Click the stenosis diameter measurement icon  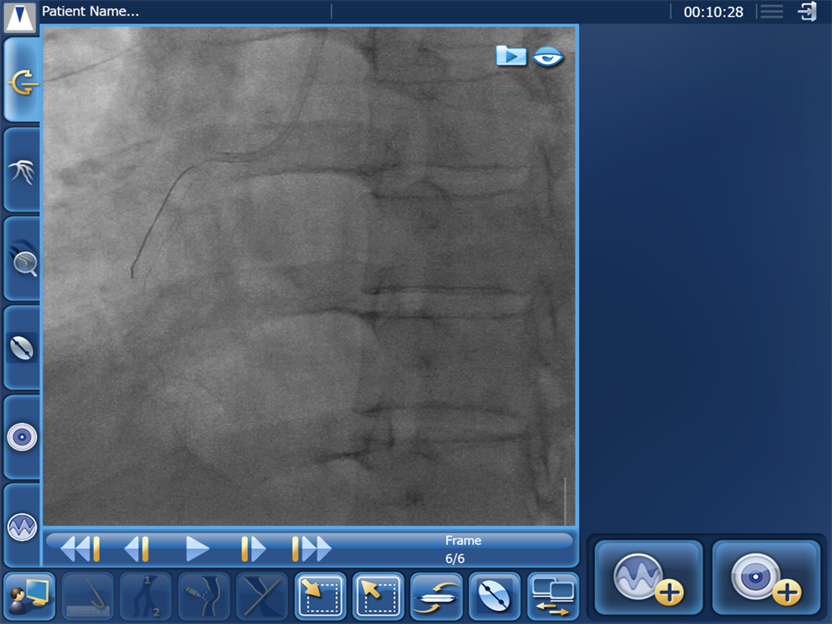click(495, 596)
